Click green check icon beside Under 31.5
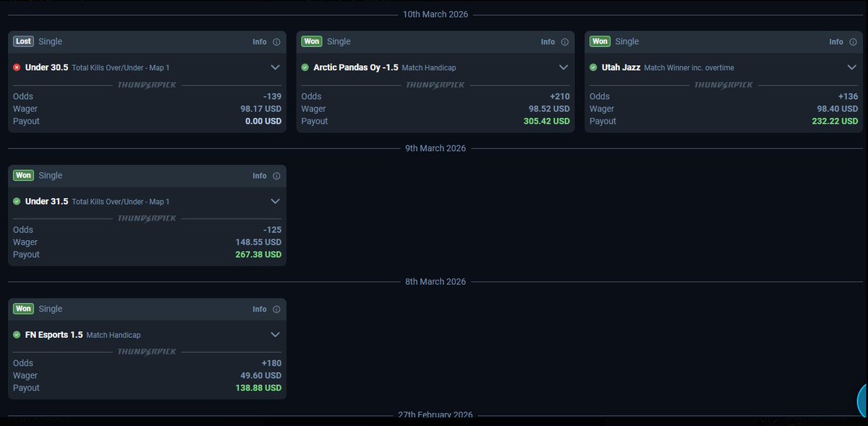868x426 pixels. (x=17, y=201)
